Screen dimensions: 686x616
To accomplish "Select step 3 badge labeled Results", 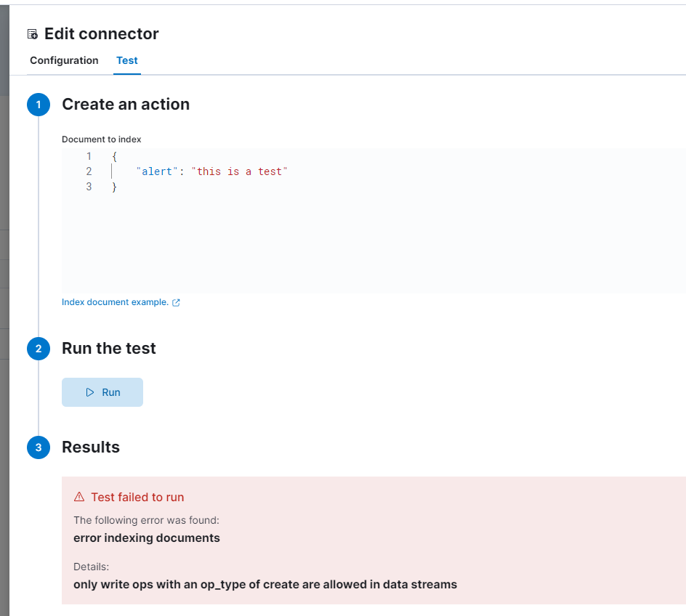I will pyautogui.click(x=38, y=447).
